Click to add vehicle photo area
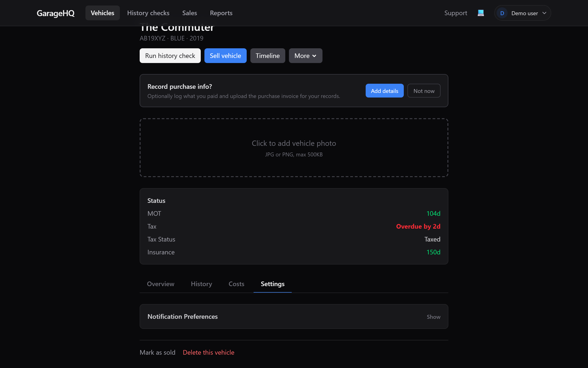 pos(294,148)
